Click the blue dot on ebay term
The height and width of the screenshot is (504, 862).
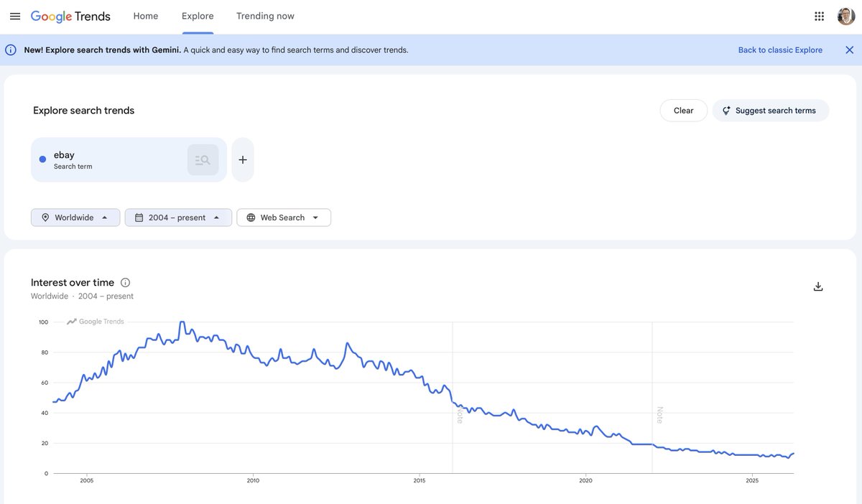point(42,159)
